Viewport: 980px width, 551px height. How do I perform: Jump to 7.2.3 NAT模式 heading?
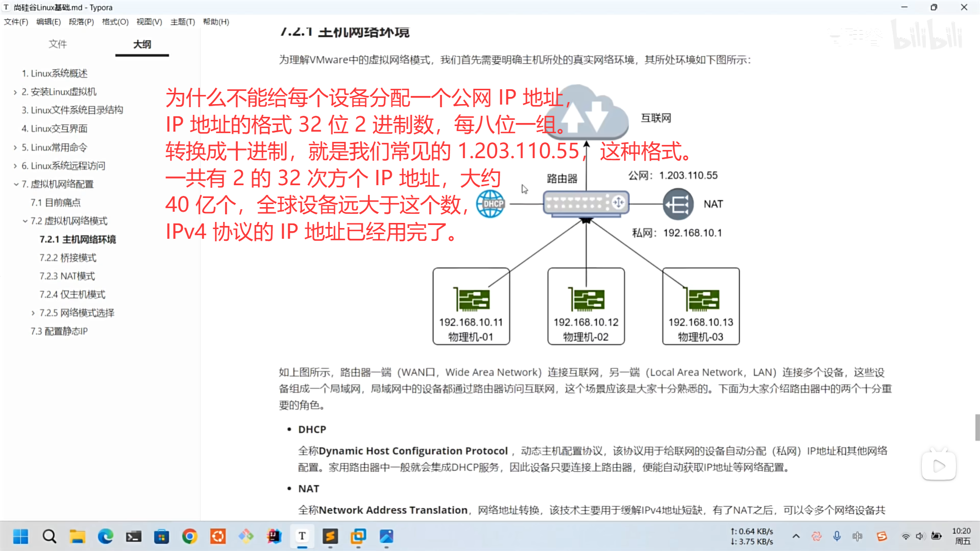pos(67,276)
